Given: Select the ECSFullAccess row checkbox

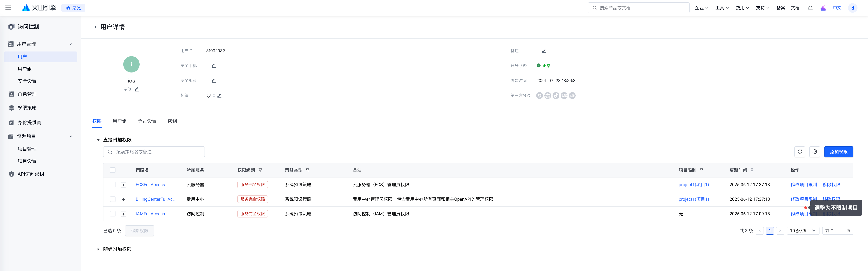Looking at the screenshot, I should tap(113, 184).
